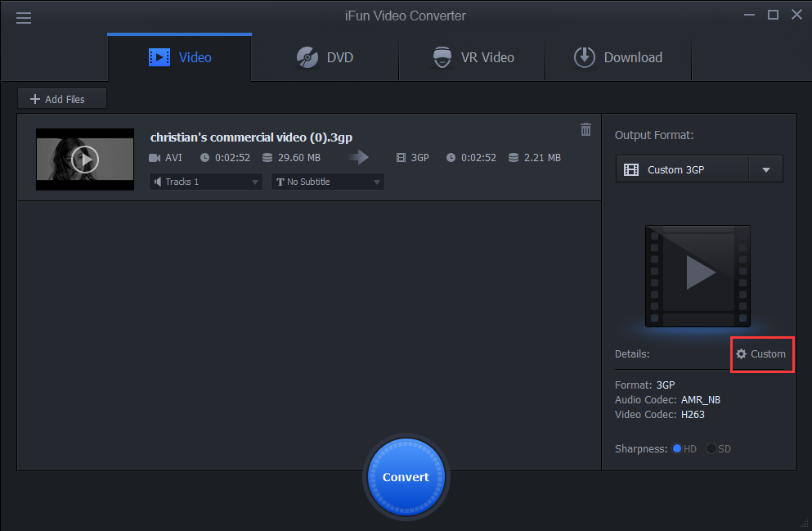Click the Audio Codec AMR_NB value
The height and width of the screenshot is (531, 812).
click(701, 400)
